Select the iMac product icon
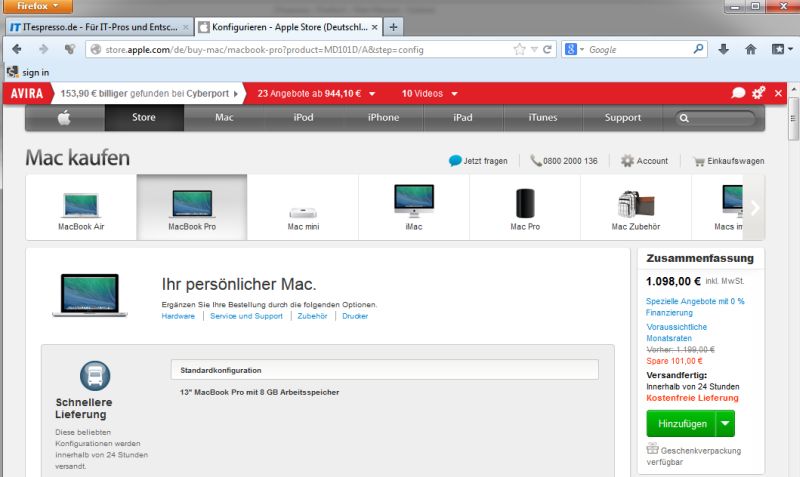 (414, 201)
